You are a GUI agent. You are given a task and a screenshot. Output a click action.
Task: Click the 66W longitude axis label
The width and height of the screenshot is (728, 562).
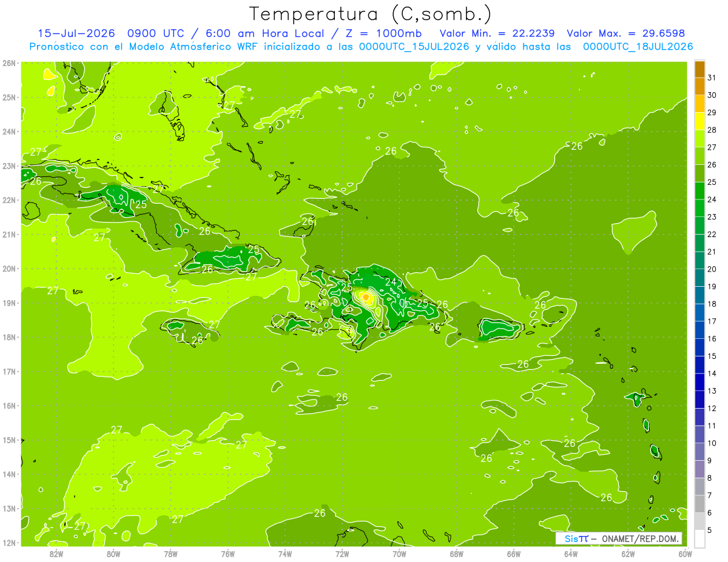[x=513, y=554]
